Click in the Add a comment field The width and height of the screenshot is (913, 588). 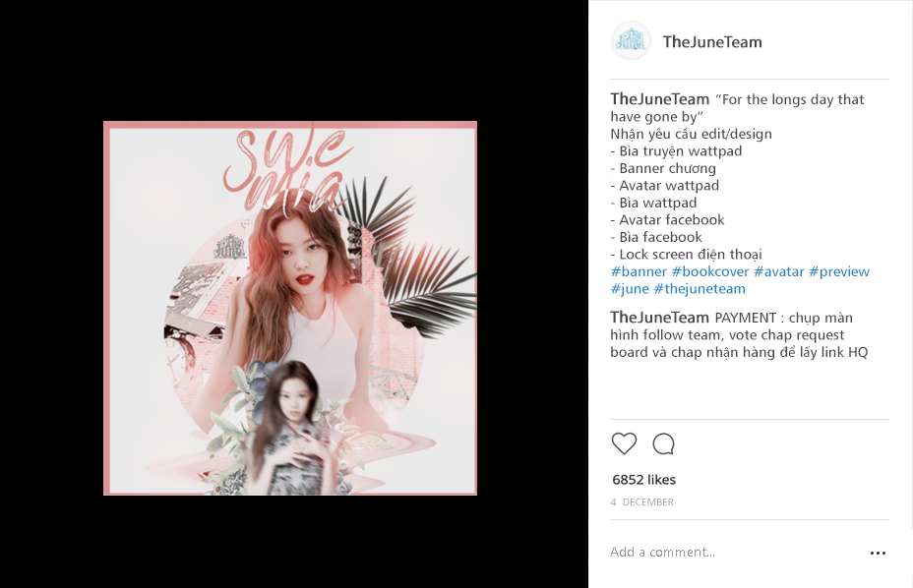coord(734,552)
